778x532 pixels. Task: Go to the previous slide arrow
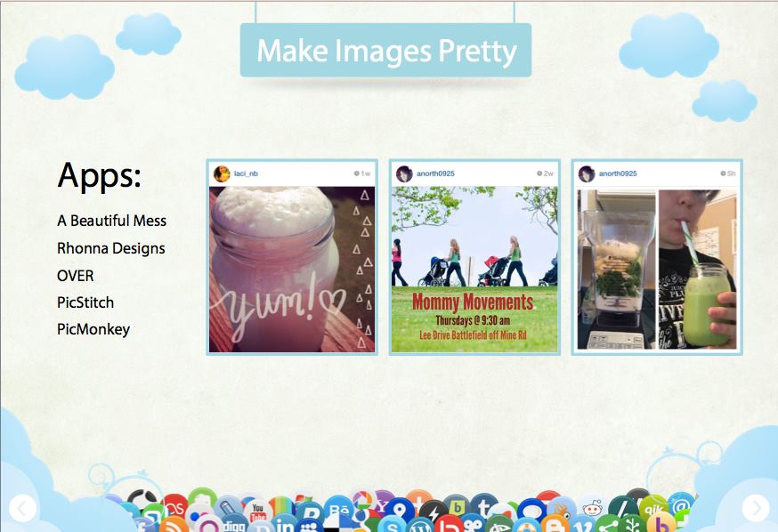(22, 508)
